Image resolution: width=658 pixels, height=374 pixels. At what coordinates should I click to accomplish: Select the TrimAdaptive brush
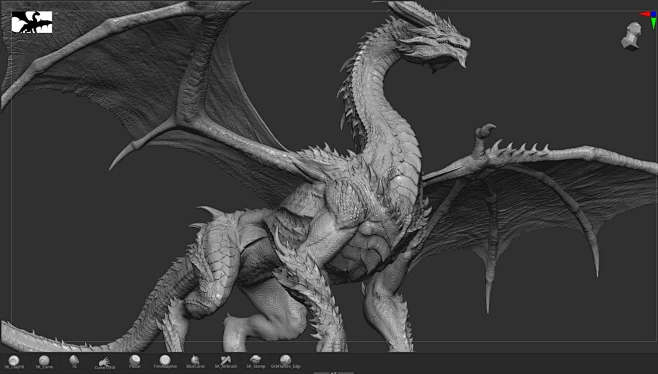pos(165,361)
